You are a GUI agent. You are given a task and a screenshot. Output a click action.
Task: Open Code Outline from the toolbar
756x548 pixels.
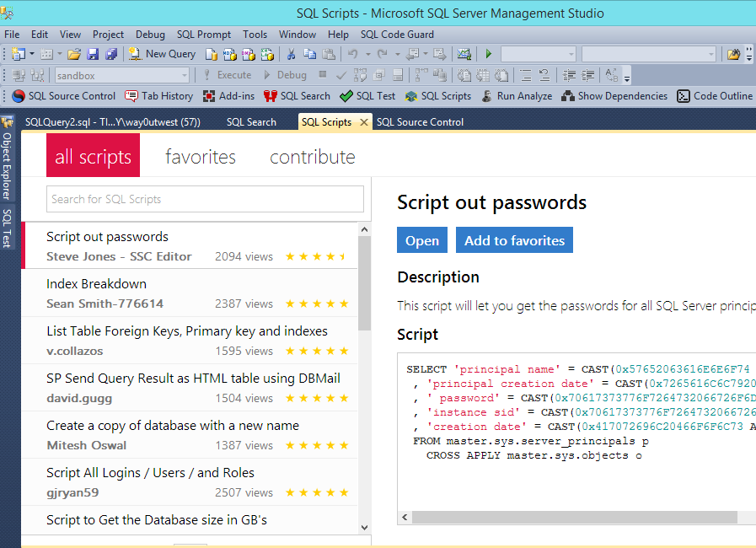click(715, 96)
